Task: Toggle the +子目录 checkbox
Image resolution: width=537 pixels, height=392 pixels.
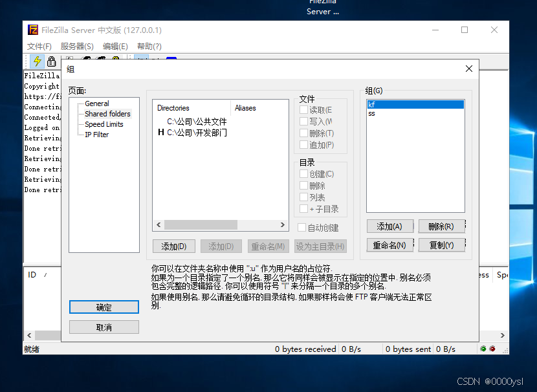Action: tap(303, 209)
